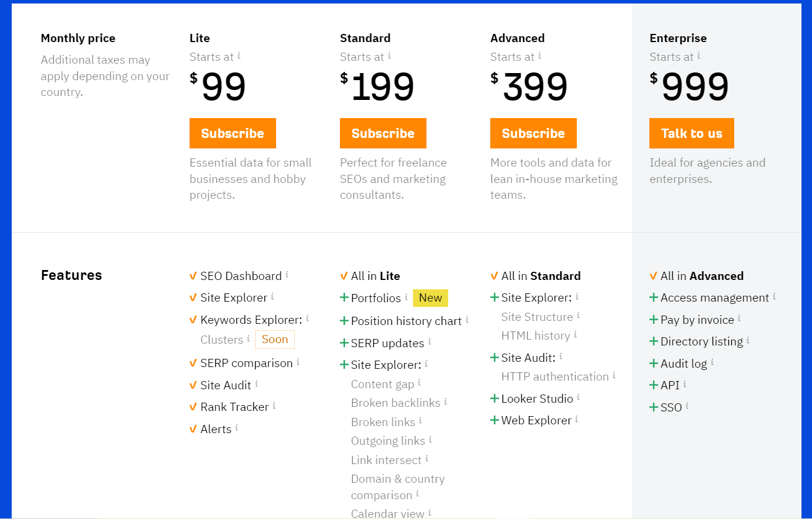The height and width of the screenshot is (519, 812).
Task: Click the Position history chart feature
Action: click(x=407, y=321)
